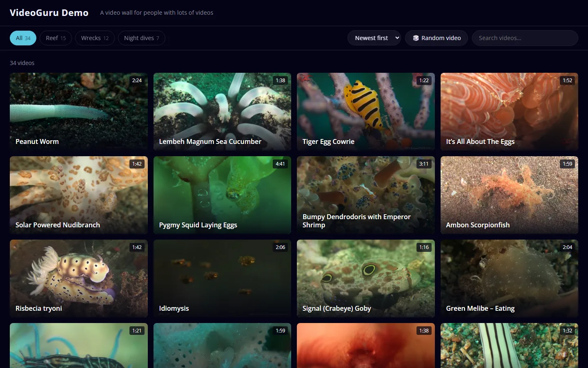Click the 2:04 duration on Green Melibe

[568, 247]
